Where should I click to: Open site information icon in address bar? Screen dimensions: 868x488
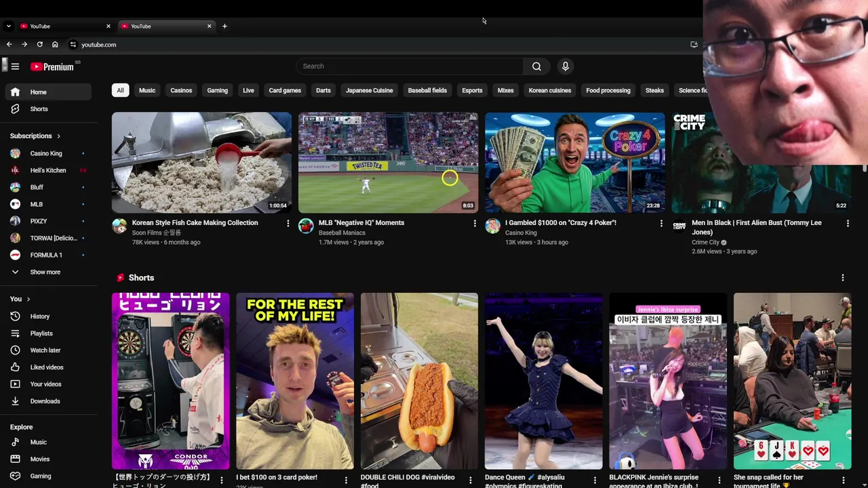pyautogui.click(x=73, y=45)
